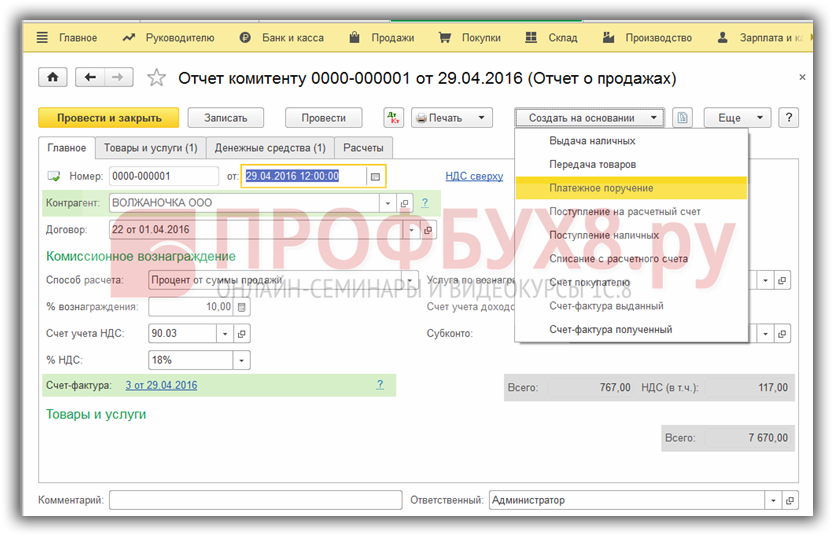
Task: Add document to favorites star
Action: click(156, 78)
